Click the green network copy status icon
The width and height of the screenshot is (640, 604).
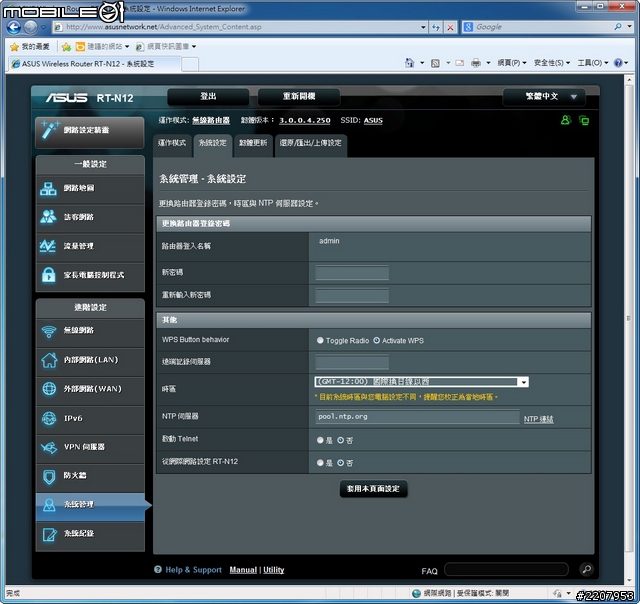(x=584, y=120)
